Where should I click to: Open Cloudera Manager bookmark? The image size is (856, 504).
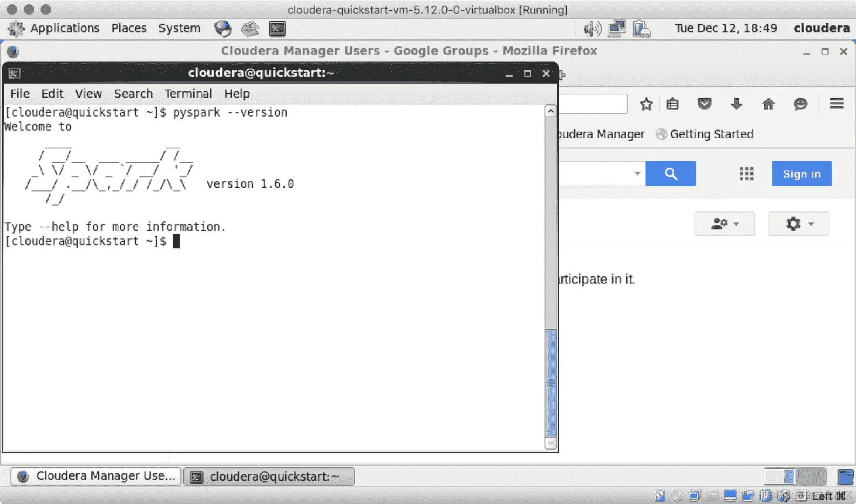(x=602, y=134)
